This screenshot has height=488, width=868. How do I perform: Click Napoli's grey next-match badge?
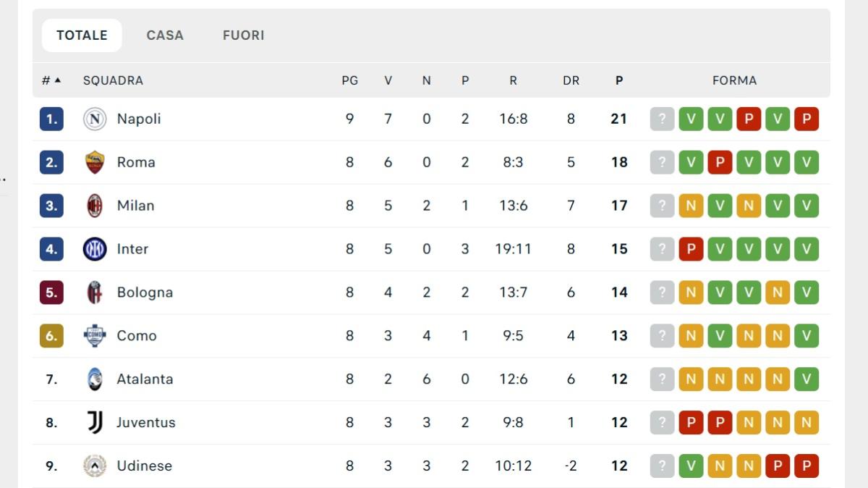coord(662,118)
